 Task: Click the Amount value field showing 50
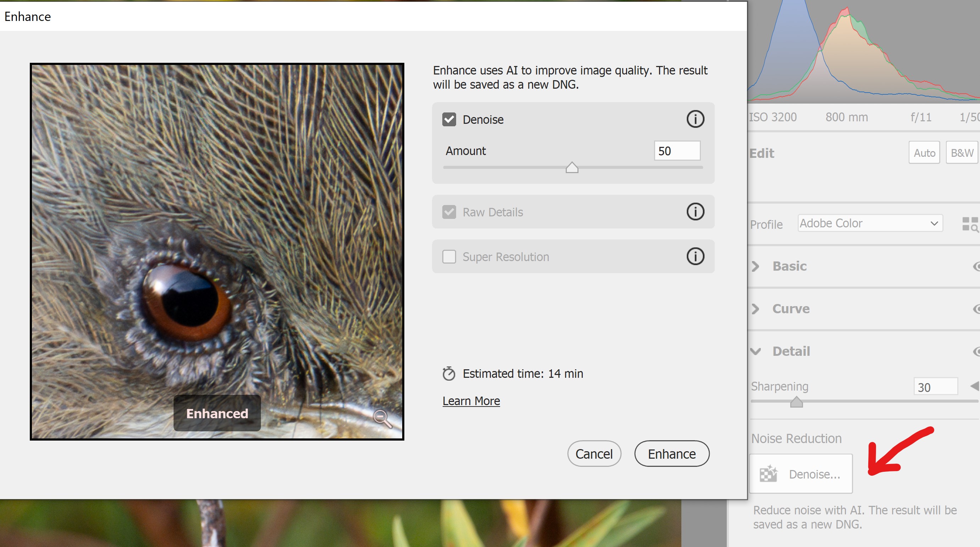point(677,151)
